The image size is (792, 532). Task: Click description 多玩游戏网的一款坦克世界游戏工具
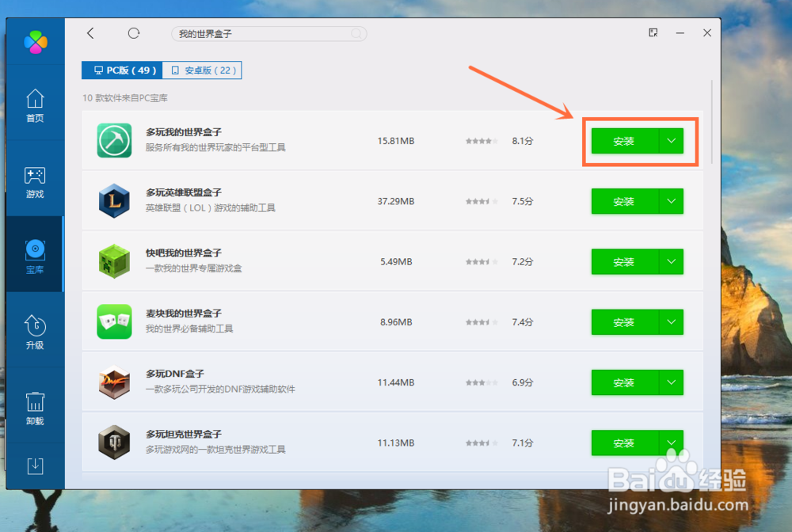215,450
